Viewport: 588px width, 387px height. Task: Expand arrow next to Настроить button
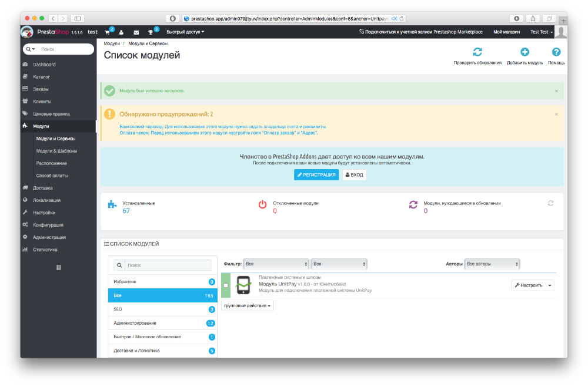(550, 285)
